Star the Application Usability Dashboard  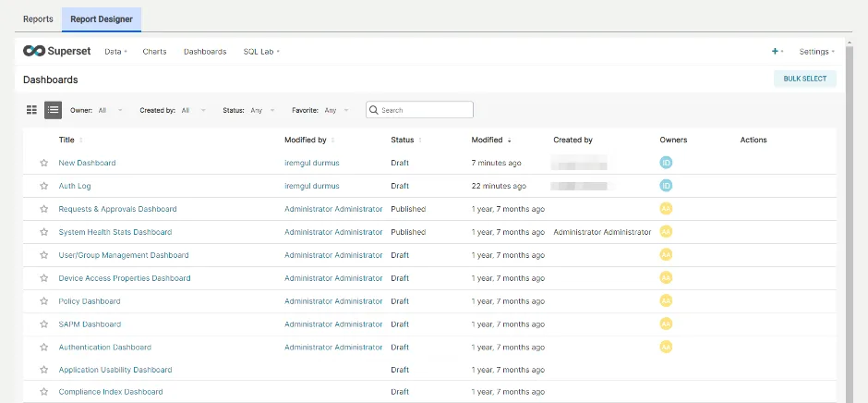pos(43,370)
